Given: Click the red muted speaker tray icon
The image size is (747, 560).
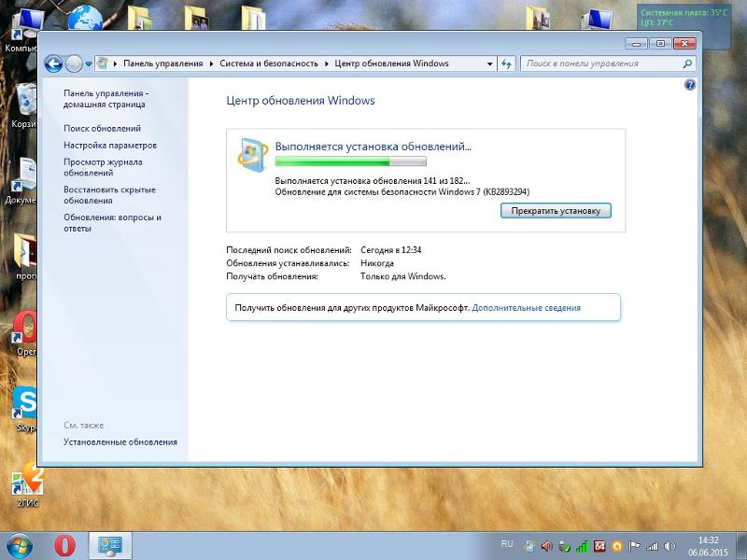Looking at the screenshot, I should [x=546, y=546].
